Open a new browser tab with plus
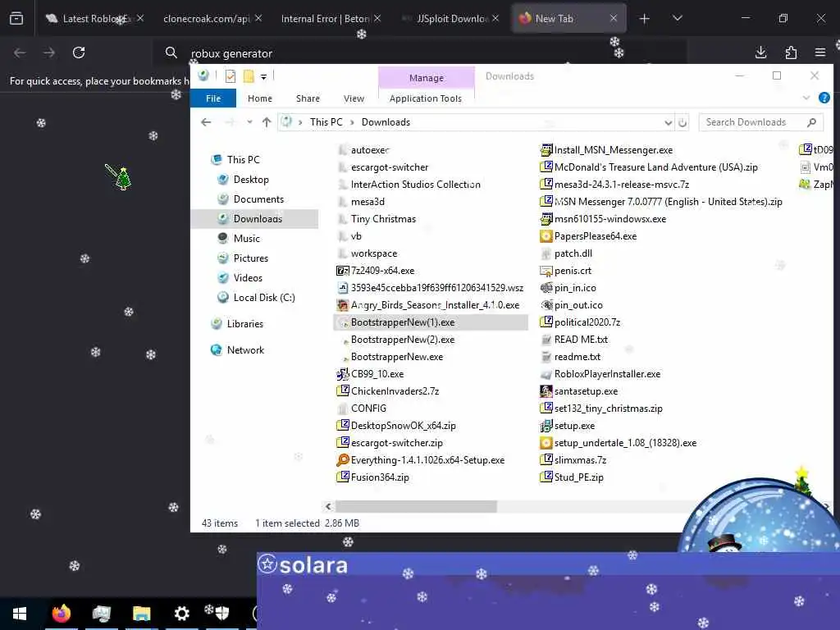840x630 pixels. coord(645,19)
